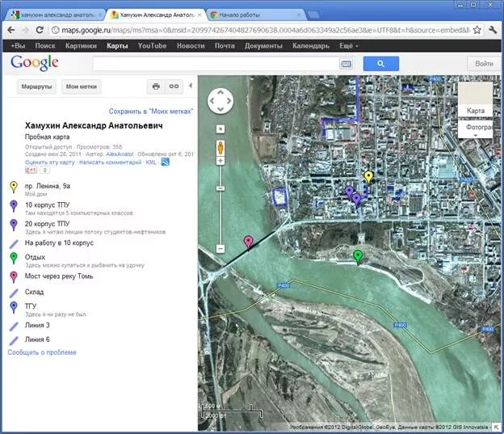This screenshot has width=504, height=434.
Task: Click the blue magnifier search button
Action: 381,64
